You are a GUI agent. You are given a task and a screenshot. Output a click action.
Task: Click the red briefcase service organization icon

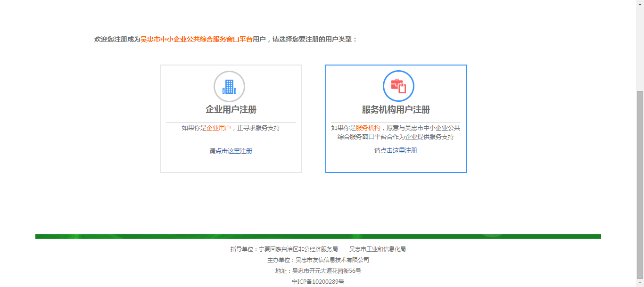pos(398,86)
